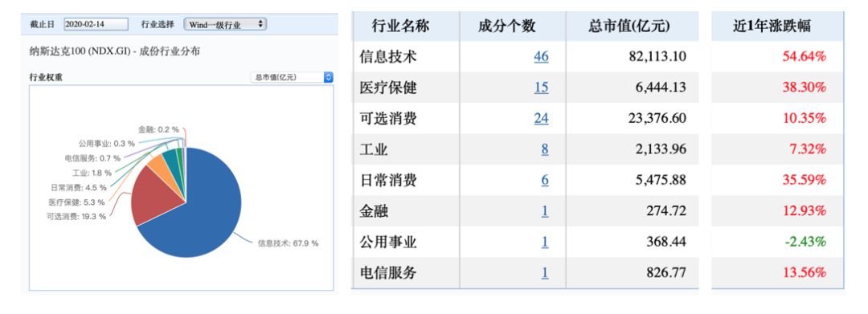Viewport: 868px width, 314px height.
Task: Click the 截止日 date input field
Action: 96,24
